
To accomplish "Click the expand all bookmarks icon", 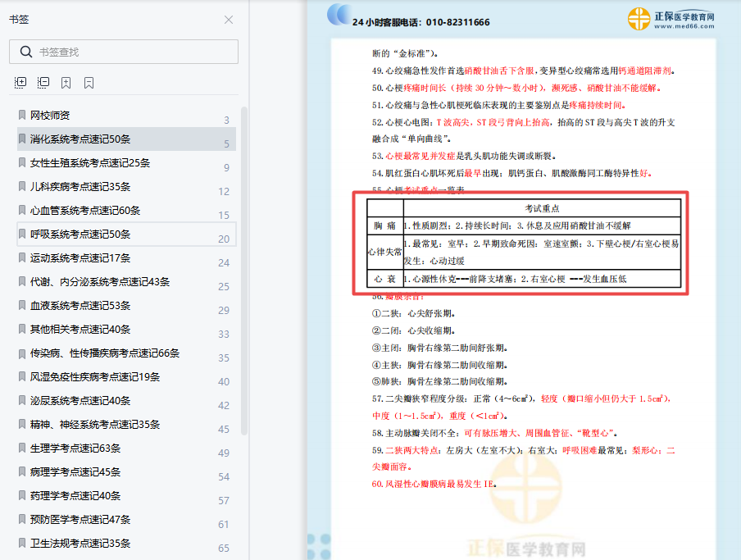I will (20, 82).
